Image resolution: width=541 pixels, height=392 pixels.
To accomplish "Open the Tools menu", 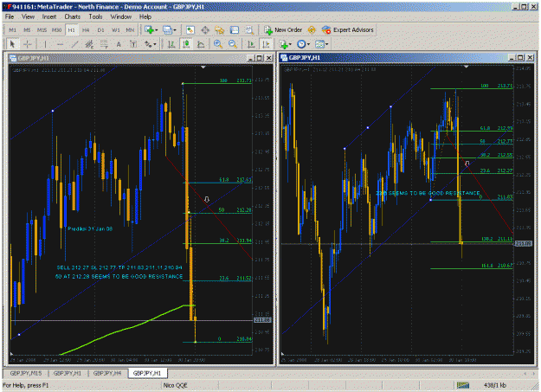I will point(95,16).
